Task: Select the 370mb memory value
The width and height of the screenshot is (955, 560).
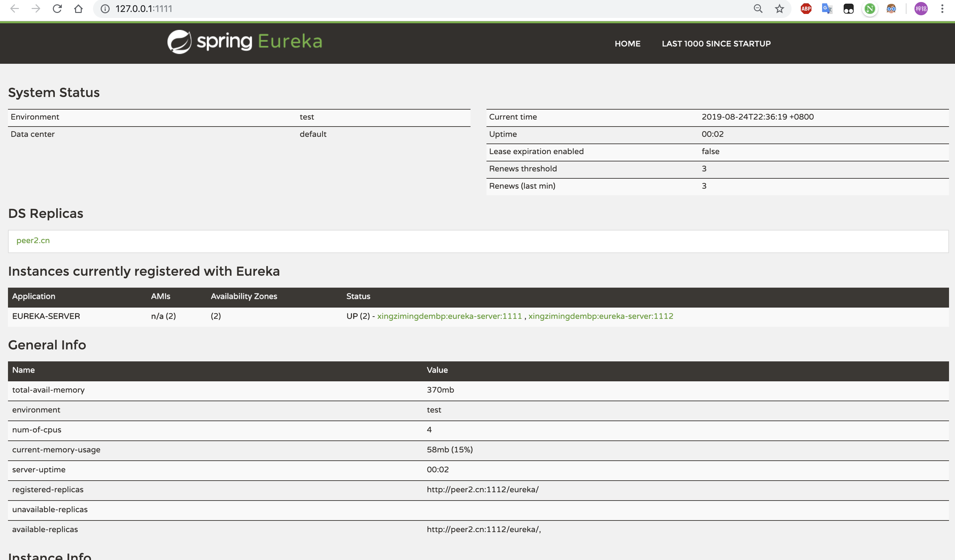Action: (440, 390)
